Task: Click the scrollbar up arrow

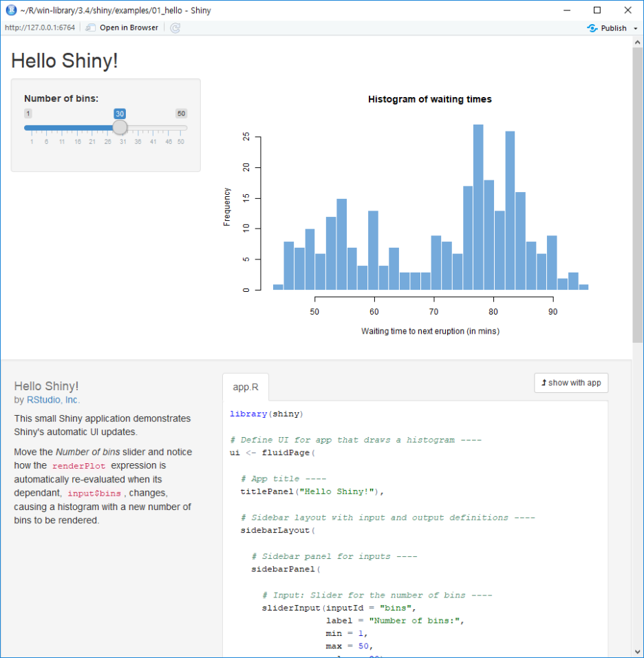Action: 637,42
